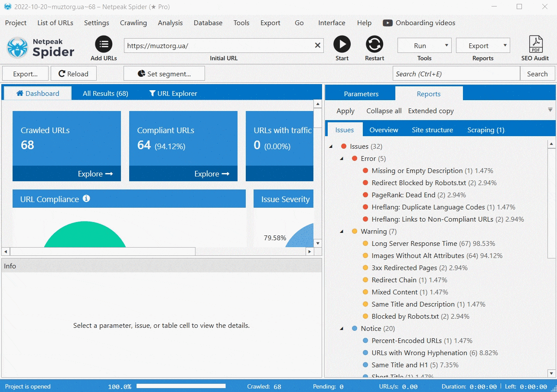Screen dimensions: 557x392
Task: Click the crawl progress bar
Action: point(181,386)
